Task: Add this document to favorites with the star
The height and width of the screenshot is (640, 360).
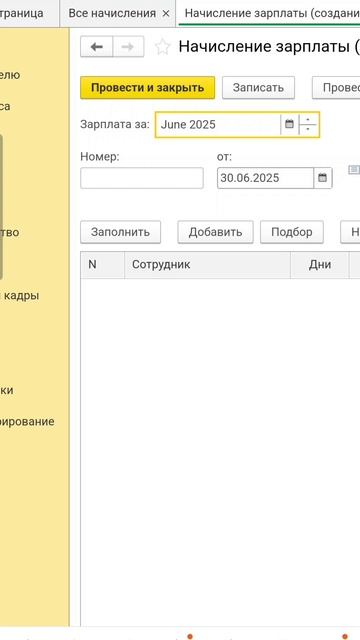Action: click(x=162, y=47)
